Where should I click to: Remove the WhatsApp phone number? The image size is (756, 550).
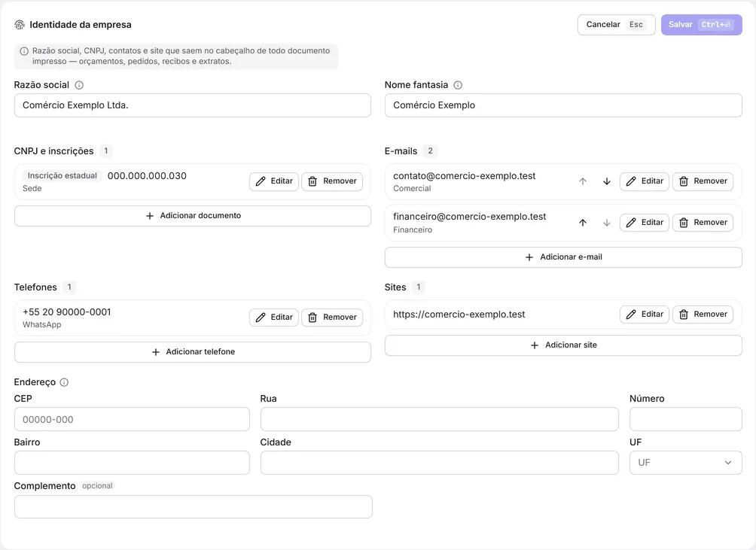coord(332,318)
